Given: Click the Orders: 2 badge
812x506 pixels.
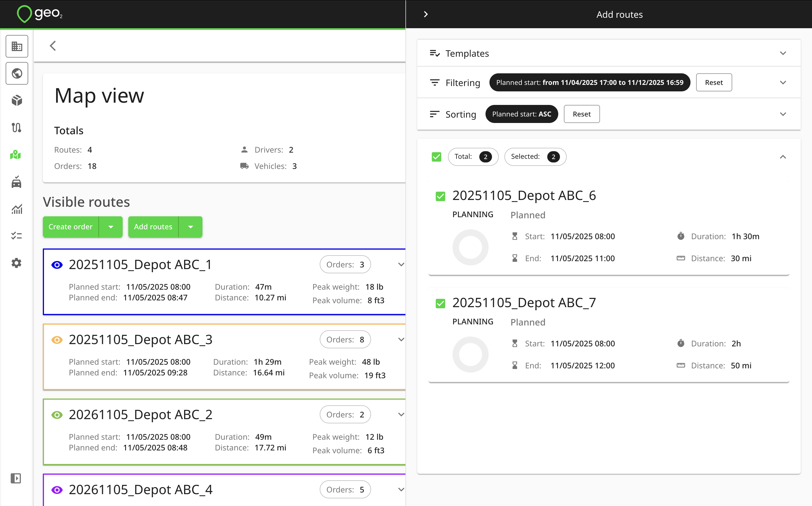Looking at the screenshot, I should pyautogui.click(x=345, y=414).
